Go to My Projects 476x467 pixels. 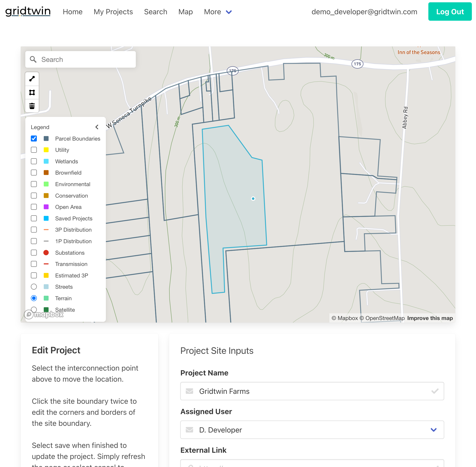[x=113, y=12]
